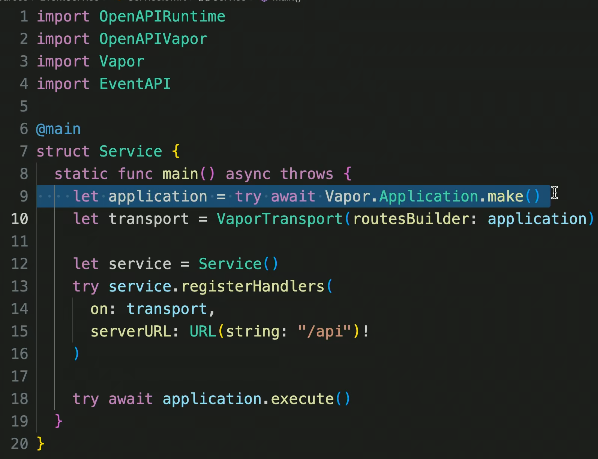This screenshot has height=459, width=598.
Task: Click Service in the struct declaration
Action: (130, 151)
